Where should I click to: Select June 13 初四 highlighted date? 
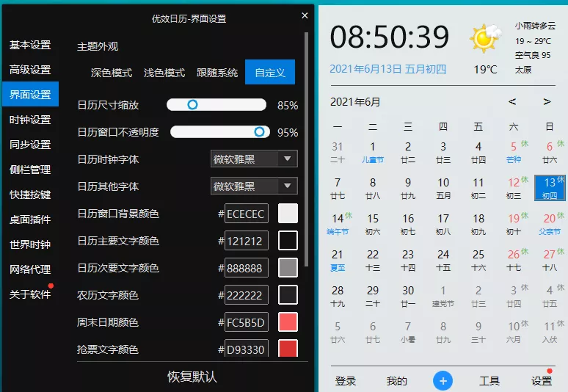pos(550,188)
